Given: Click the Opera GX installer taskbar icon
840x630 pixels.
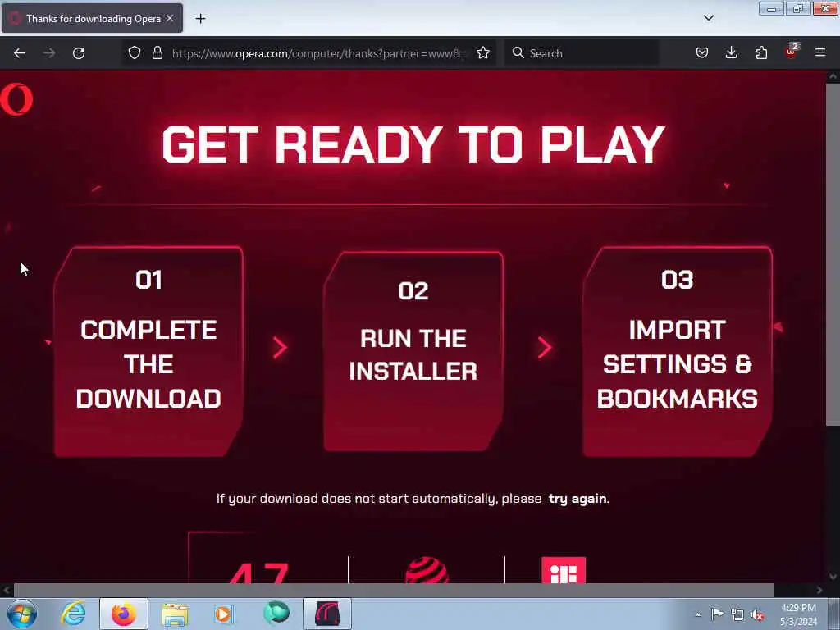Looking at the screenshot, I should coord(327,614).
